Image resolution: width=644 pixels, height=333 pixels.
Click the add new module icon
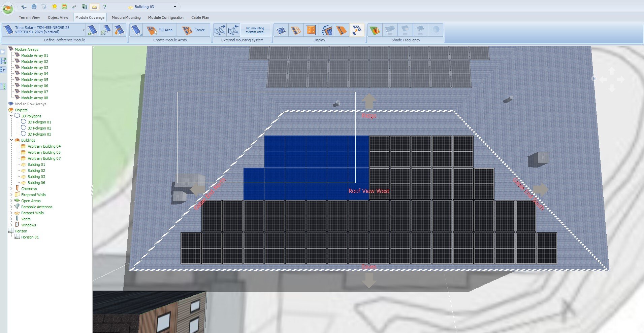(92, 30)
